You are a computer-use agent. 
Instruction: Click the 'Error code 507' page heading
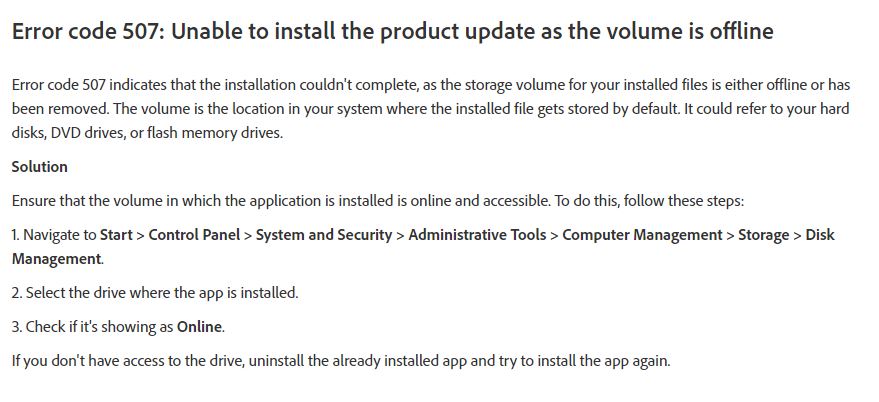tap(392, 32)
